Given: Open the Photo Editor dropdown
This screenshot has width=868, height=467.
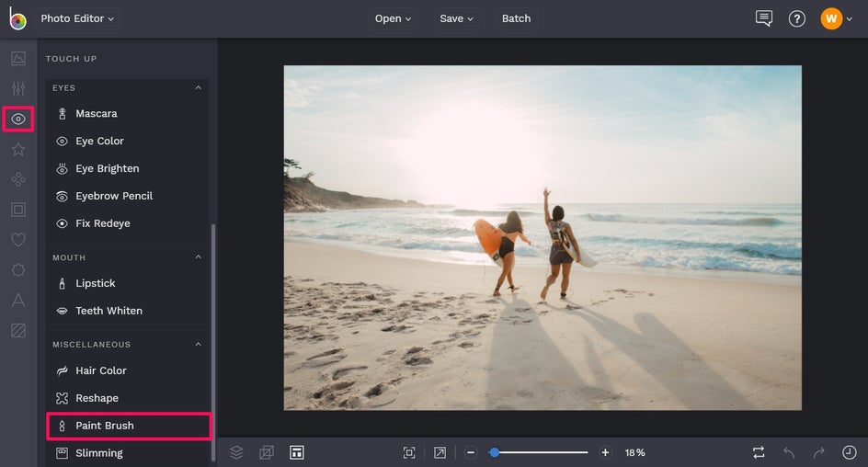Looking at the screenshot, I should pos(77,18).
